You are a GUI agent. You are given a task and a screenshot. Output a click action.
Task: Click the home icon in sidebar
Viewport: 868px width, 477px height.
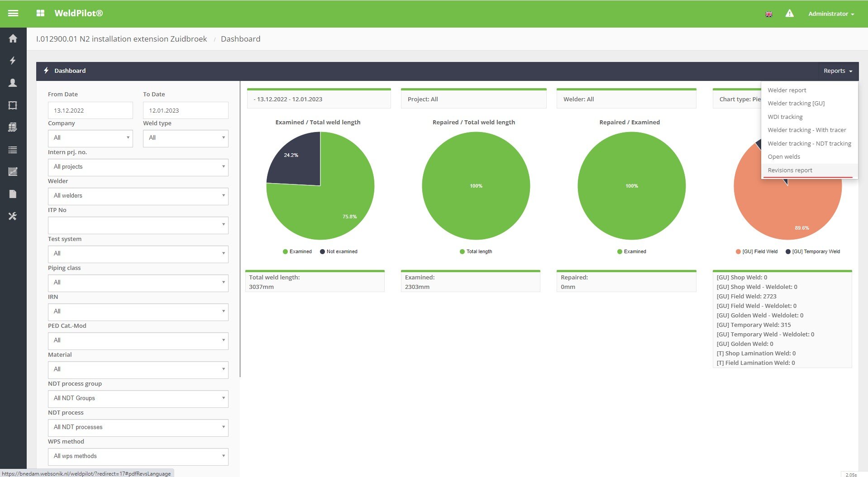[x=13, y=38]
